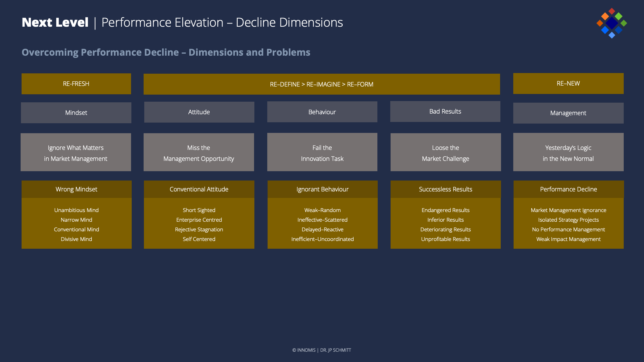This screenshot has width=644, height=362.
Task: Click the Behaviour dimension box
Action: pyautogui.click(x=322, y=112)
